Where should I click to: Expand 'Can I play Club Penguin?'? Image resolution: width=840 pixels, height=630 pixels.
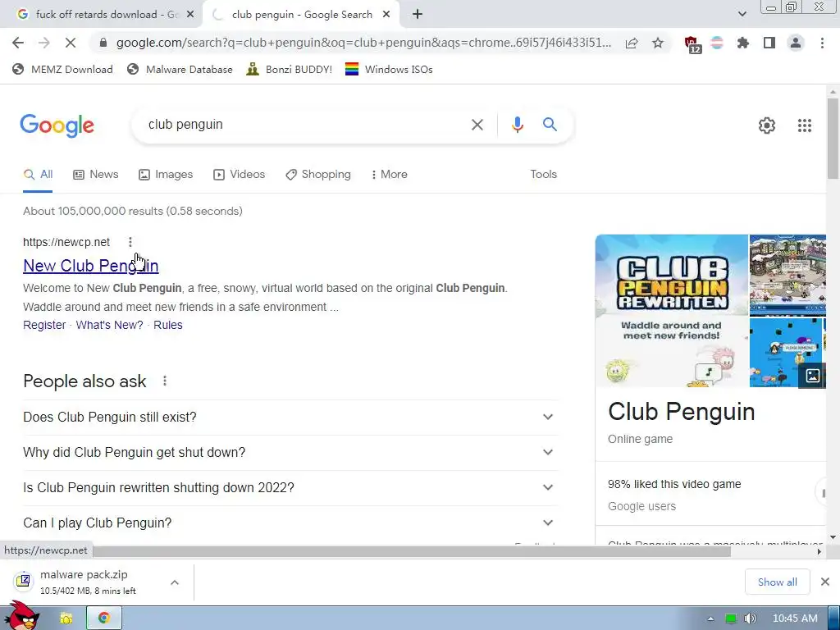pos(290,523)
